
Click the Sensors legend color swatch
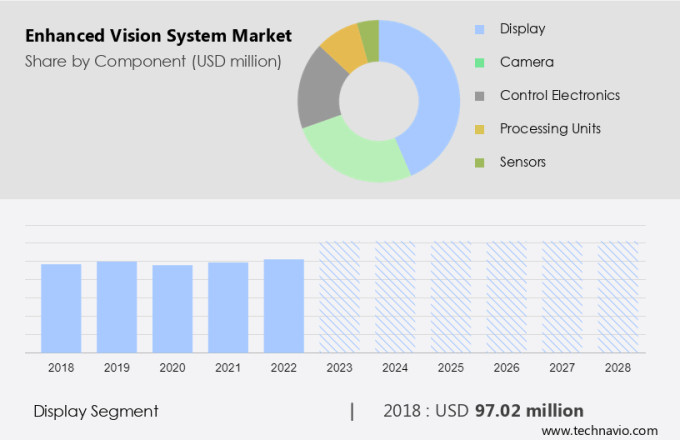tap(481, 162)
